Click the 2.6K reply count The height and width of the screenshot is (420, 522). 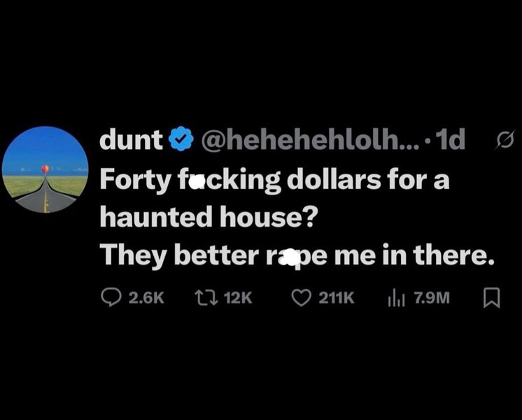click(x=146, y=297)
